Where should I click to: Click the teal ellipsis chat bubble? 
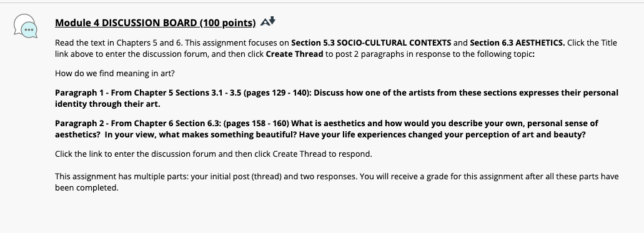click(x=29, y=30)
